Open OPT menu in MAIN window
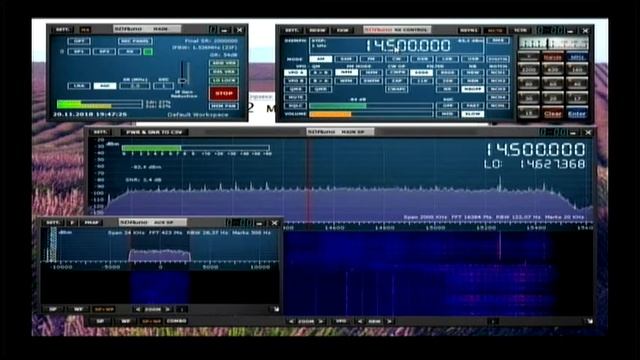This screenshot has height=360, width=640. 79,41
